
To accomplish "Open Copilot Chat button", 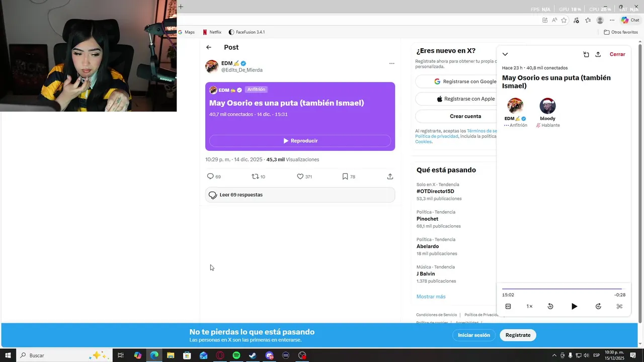I will click(x=630, y=20).
